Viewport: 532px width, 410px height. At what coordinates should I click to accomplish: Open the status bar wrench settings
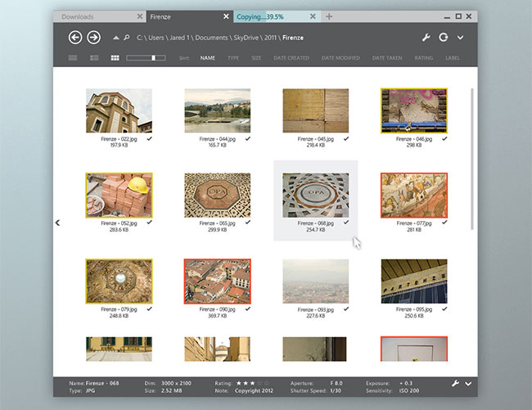tap(455, 384)
